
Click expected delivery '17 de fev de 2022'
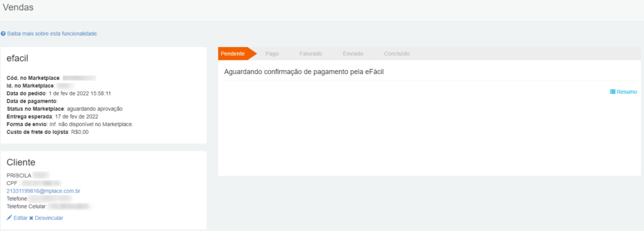click(x=77, y=117)
